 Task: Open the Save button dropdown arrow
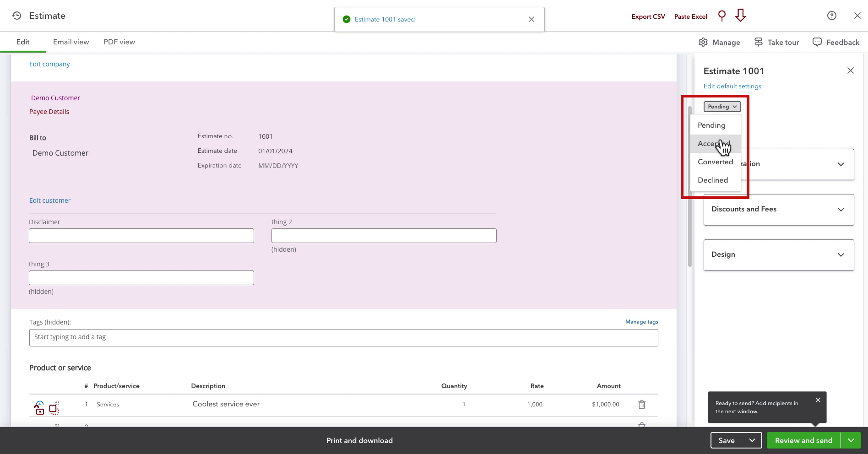tap(752, 440)
